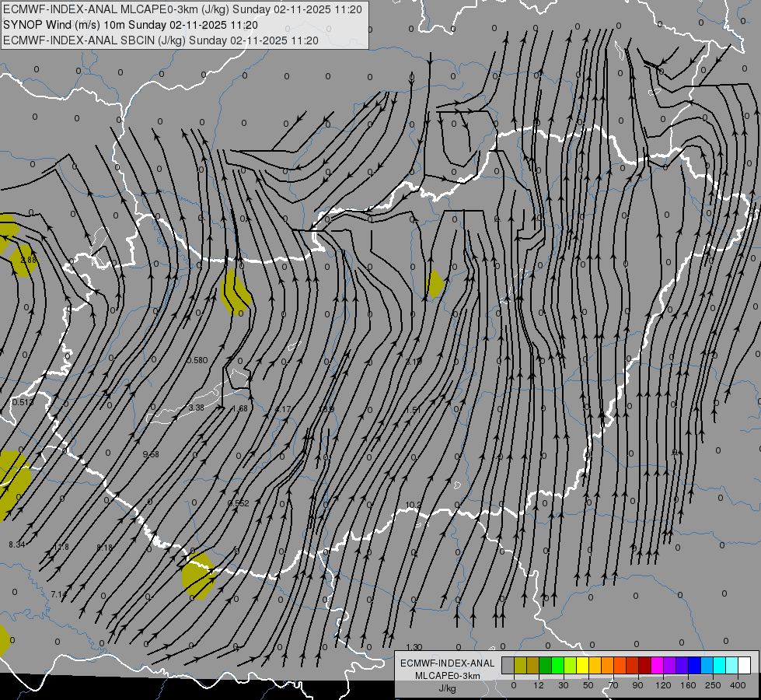Select the dark green legend swatch
Image resolution: width=761 pixels, height=700 pixels.
(545, 665)
